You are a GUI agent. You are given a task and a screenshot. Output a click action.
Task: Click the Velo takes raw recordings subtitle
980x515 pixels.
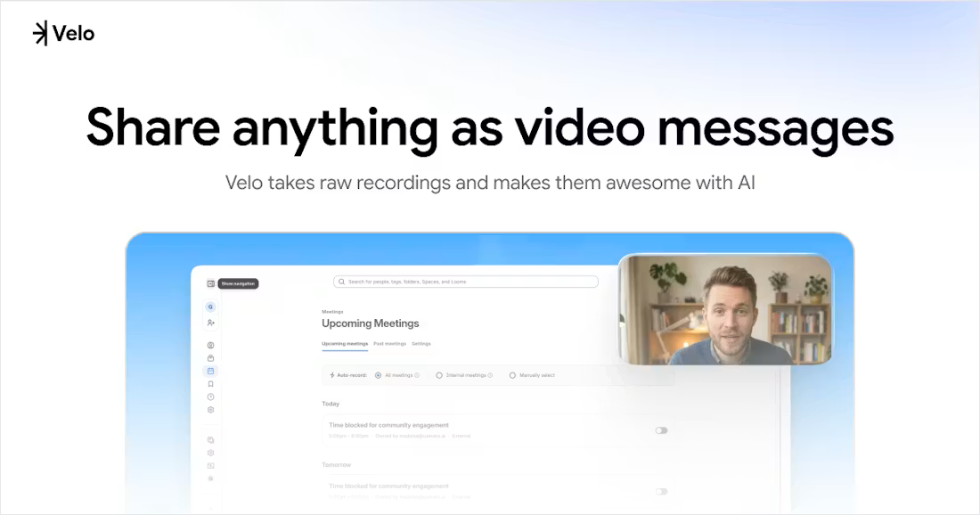pos(490,183)
